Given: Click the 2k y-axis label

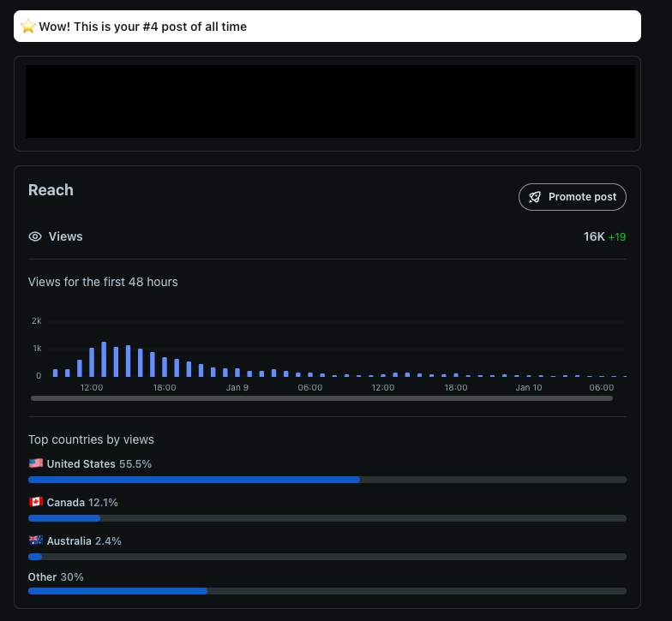Looking at the screenshot, I should (x=36, y=320).
